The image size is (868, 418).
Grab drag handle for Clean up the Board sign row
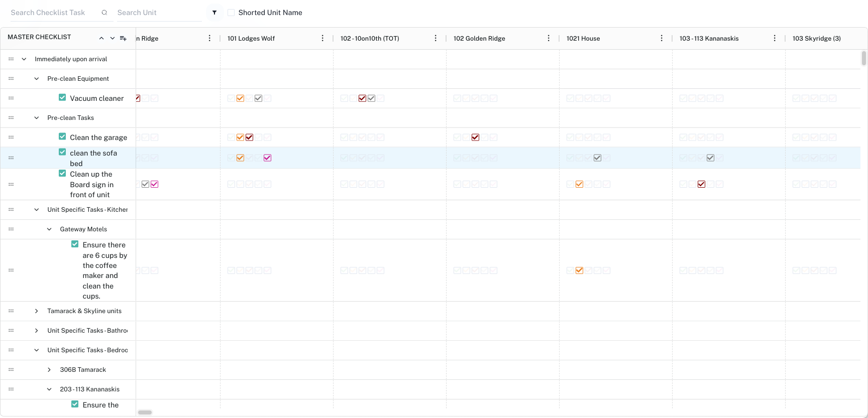(11, 185)
